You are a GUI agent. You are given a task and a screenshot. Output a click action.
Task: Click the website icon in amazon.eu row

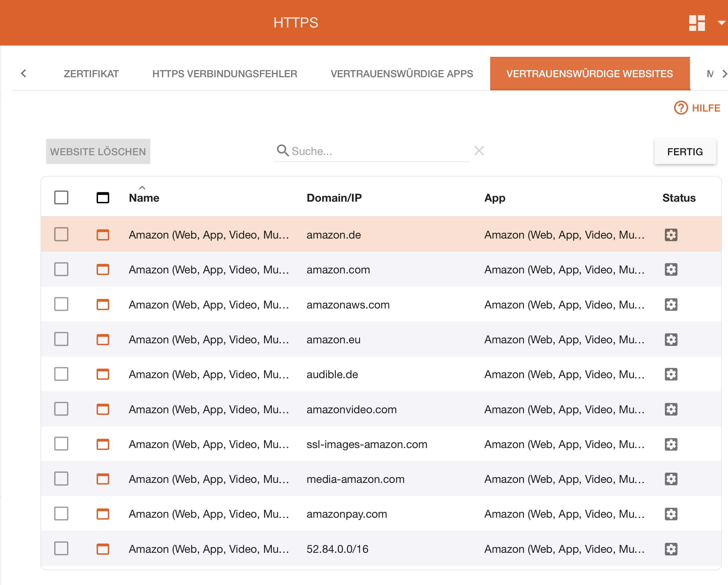pyautogui.click(x=103, y=340)
